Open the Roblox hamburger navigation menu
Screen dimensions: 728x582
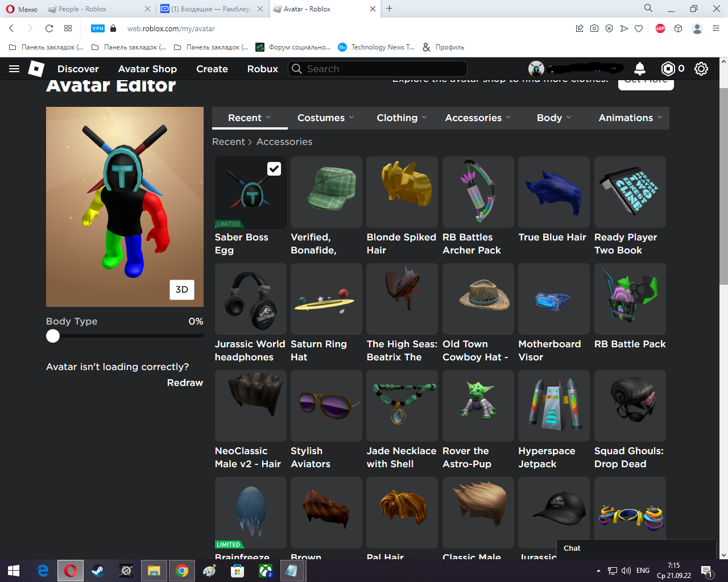click(14, 69)
